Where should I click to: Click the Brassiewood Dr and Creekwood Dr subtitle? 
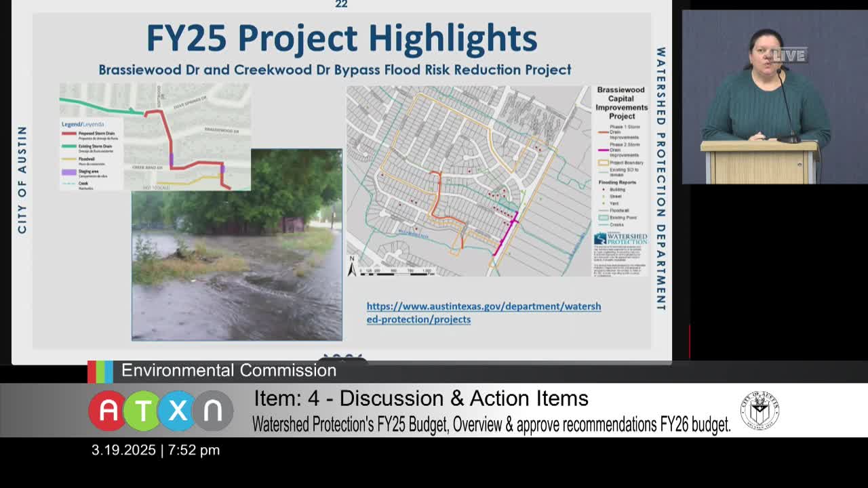335,70
